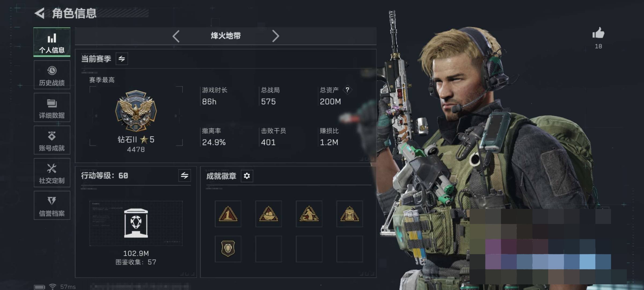Switch to next mode with right chevron
This screenshot has width=644, height=290.
[275, 36]
